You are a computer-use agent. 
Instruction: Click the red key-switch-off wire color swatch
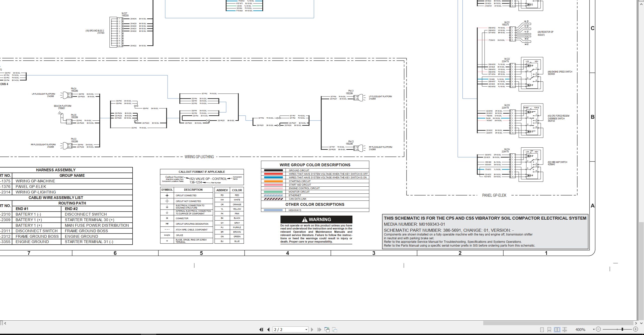[x=273, y=174]
